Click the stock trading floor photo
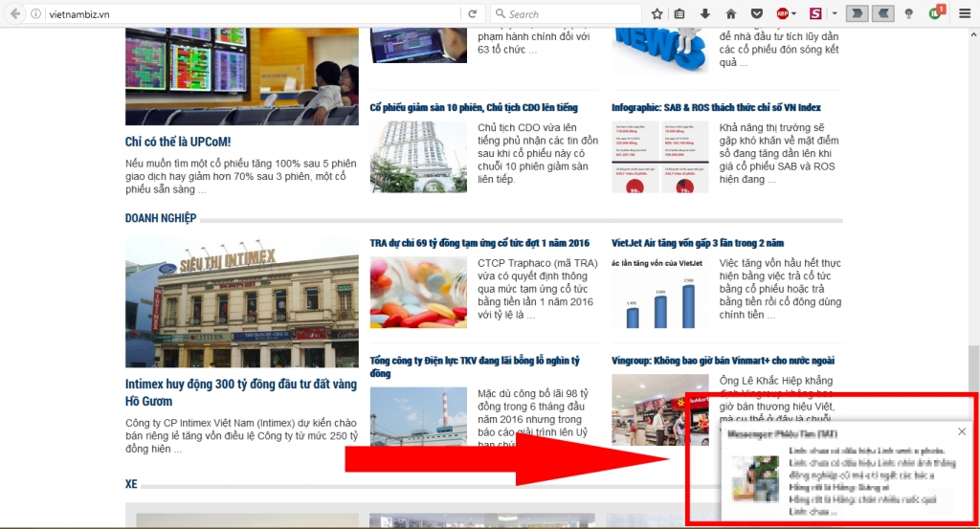This screenshot has height=529, width=980. pos(242,77)
